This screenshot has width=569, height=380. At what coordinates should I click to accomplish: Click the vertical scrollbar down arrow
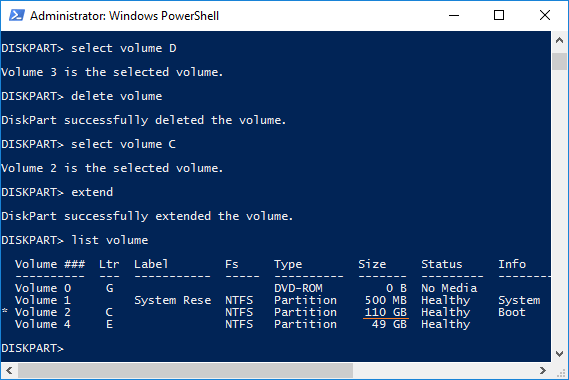click(559, 354)
